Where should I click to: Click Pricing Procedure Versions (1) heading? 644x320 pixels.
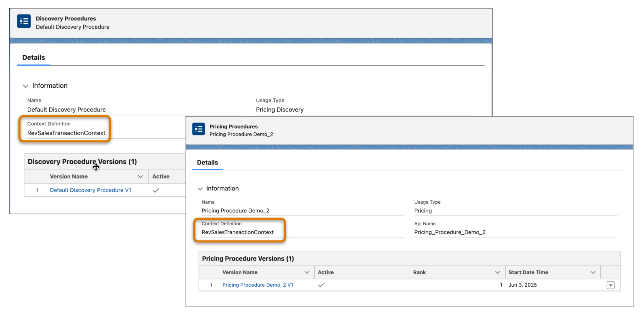coord(248,258)
